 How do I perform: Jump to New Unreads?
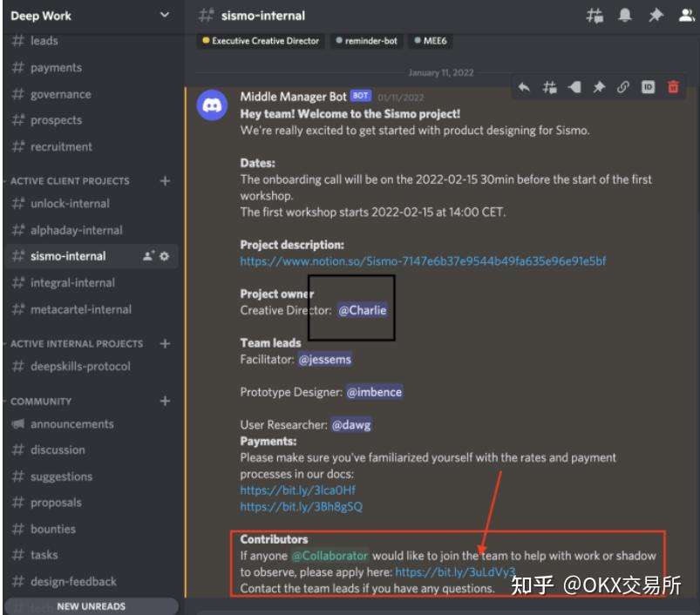[91, 606]
